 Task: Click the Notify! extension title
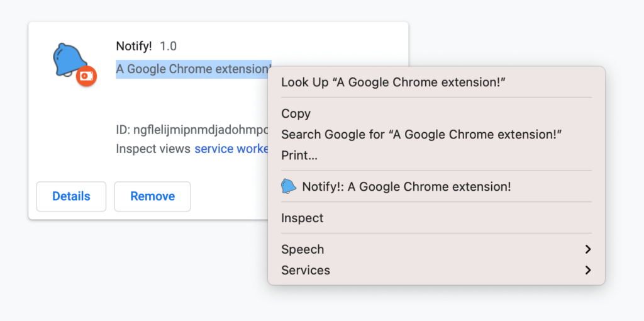(x=134, y=46)
